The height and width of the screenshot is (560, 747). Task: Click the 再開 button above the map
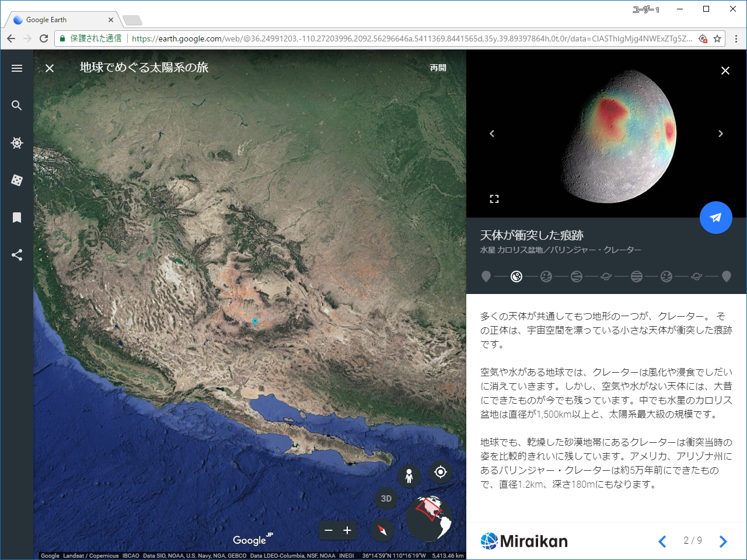[438, 68]
